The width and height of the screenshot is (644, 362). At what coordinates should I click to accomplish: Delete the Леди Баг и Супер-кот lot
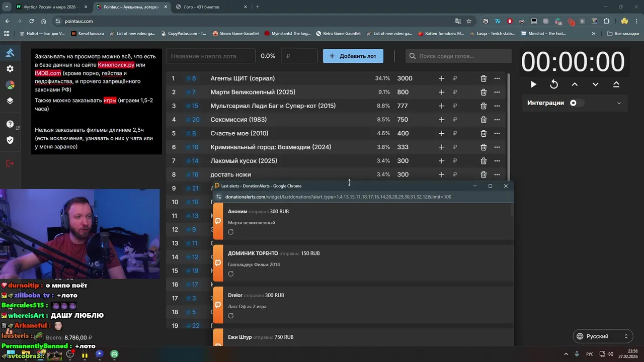[484, 106]
